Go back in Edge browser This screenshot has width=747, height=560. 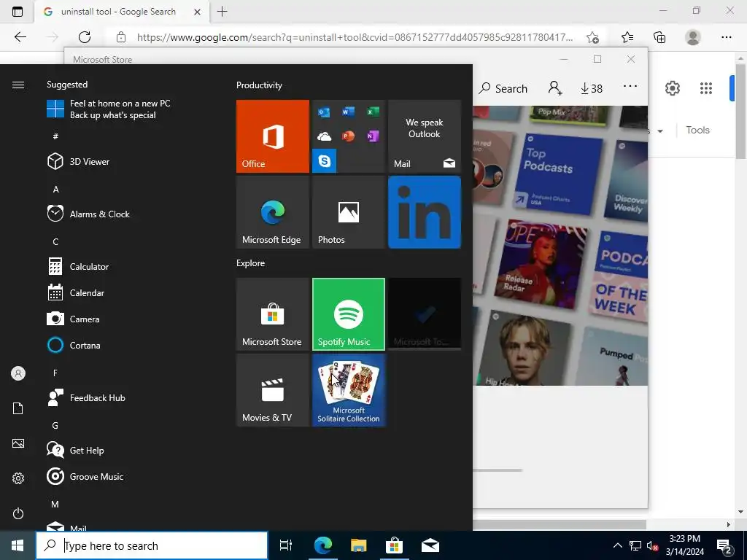point(20,37)
